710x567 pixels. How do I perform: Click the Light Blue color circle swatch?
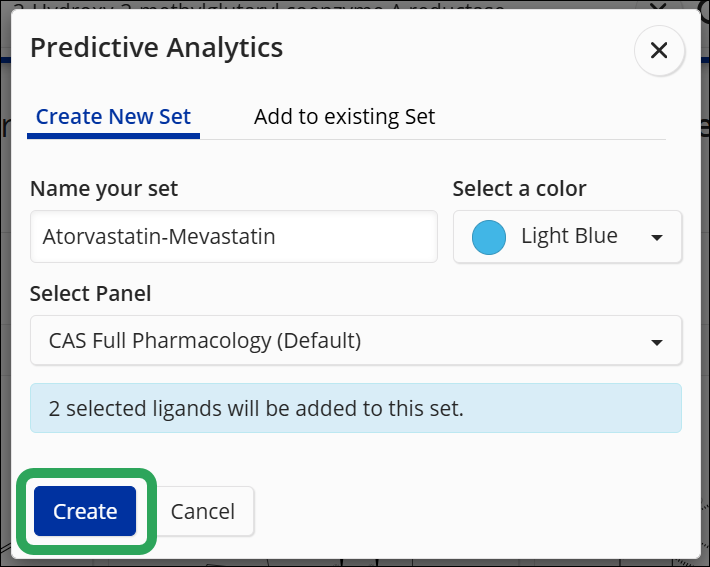tap(488, 237)
